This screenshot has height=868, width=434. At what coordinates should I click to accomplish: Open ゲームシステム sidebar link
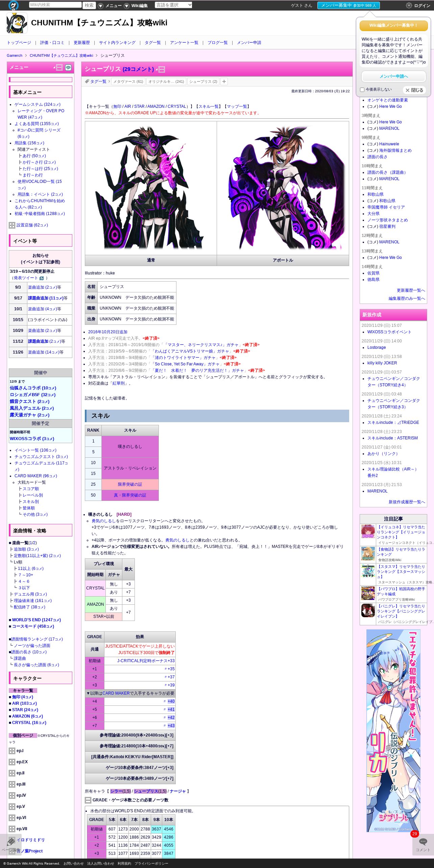point(38,104)
